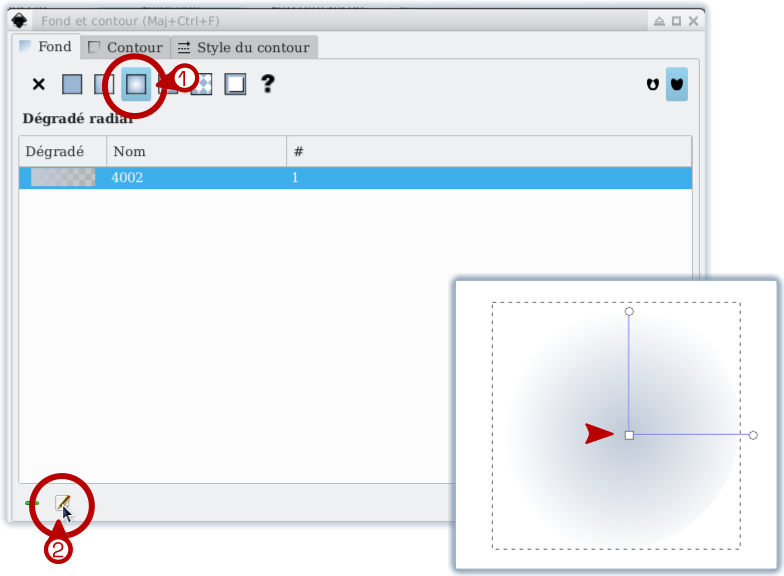Open the gradient editor pencil icon

coord(62,502)
